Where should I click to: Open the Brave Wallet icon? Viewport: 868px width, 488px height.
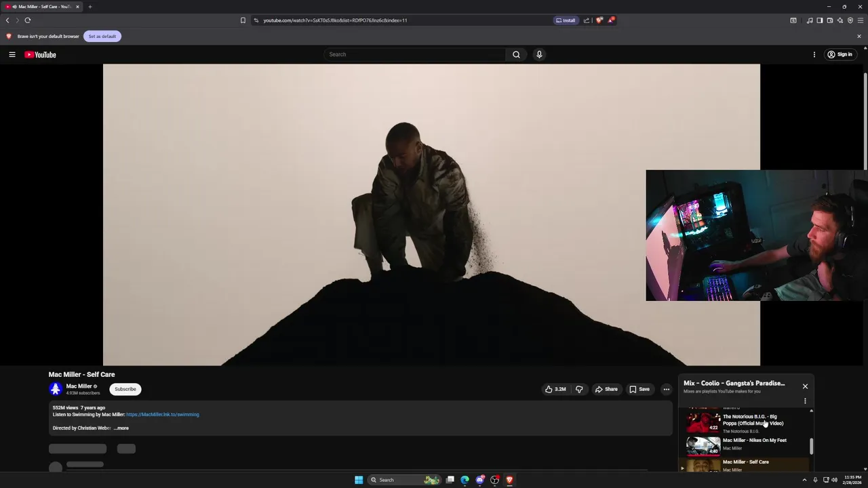coord(829,20)
